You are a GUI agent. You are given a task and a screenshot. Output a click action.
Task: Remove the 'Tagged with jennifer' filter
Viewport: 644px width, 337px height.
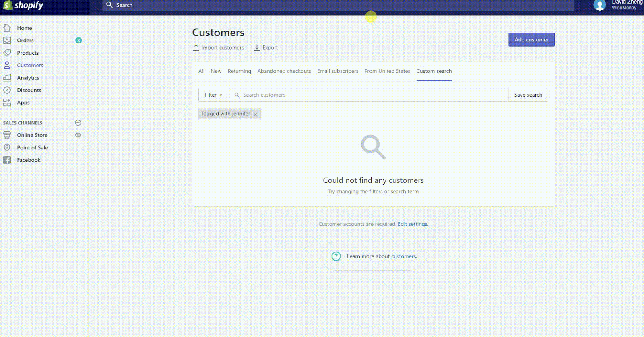(x=255, y=114)
